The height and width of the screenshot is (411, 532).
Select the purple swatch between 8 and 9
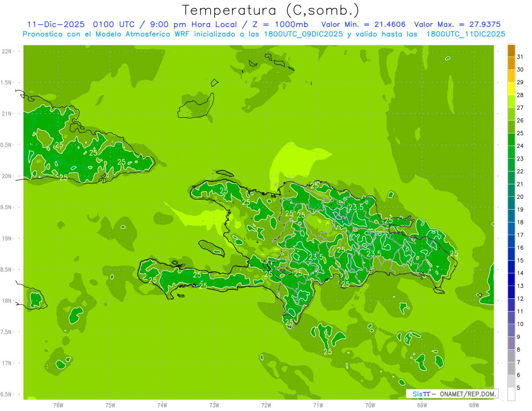point(511,343)
